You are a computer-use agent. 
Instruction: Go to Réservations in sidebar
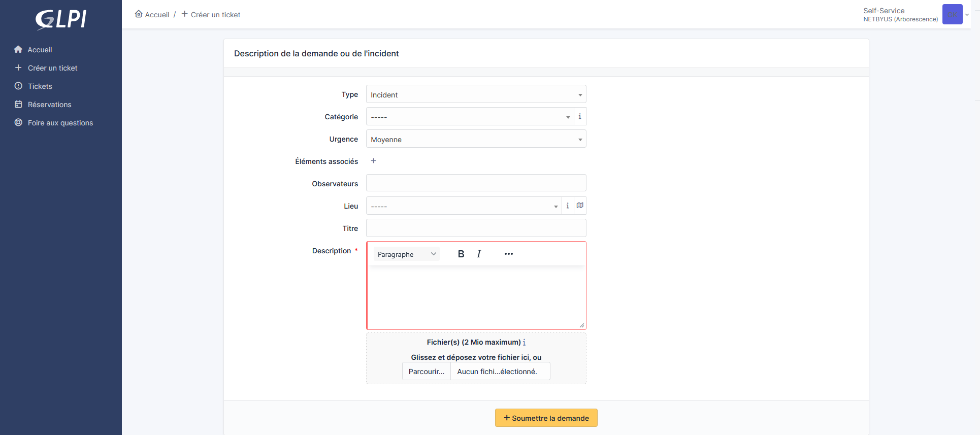49,105
